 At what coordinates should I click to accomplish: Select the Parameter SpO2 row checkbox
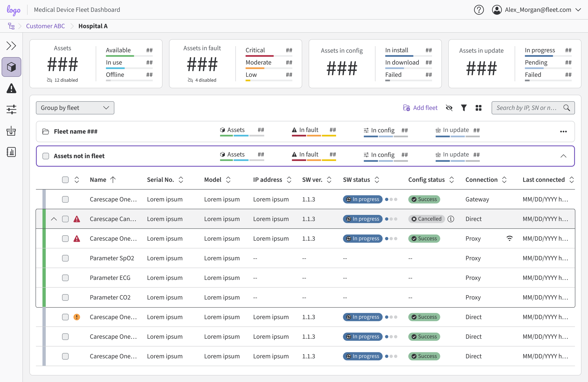click(x=65, y=258)
